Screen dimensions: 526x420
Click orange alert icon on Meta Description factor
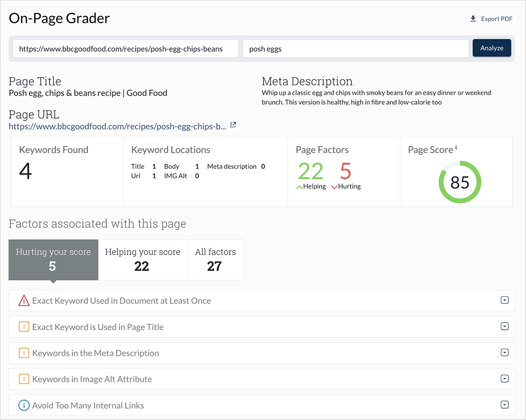pyautogui.click(x=23, y=353)
